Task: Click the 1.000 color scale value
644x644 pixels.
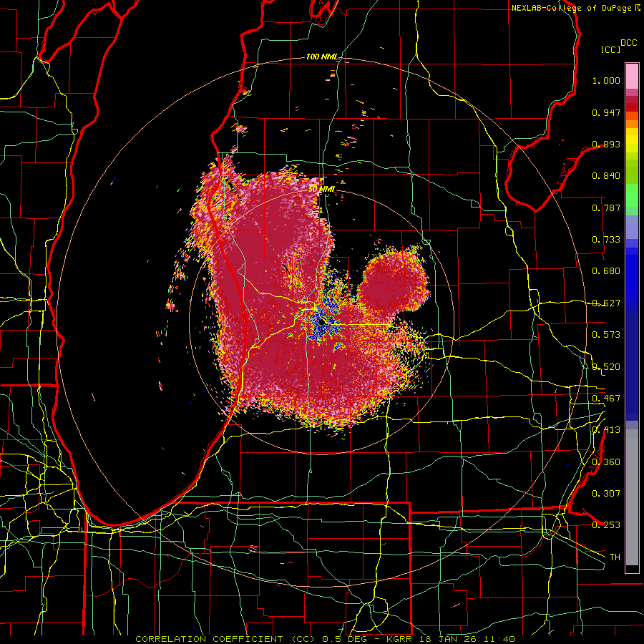Action: [x=606, y=80]
